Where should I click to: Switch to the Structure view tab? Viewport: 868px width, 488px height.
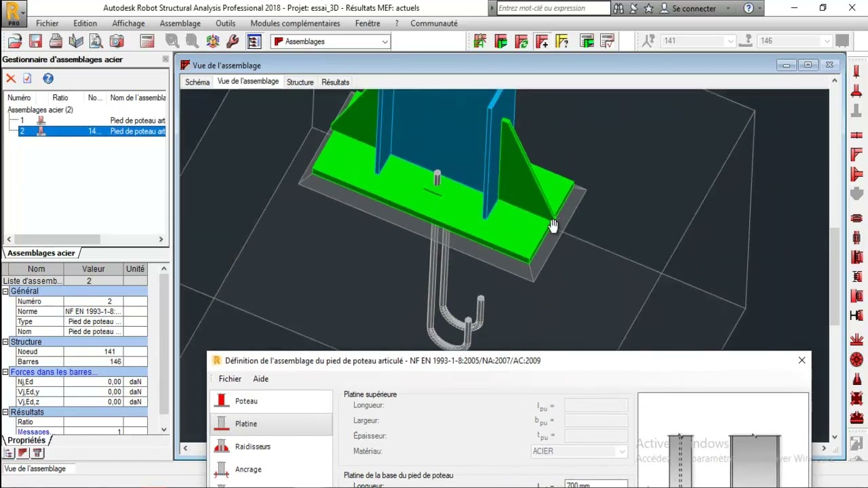(300, 82)
